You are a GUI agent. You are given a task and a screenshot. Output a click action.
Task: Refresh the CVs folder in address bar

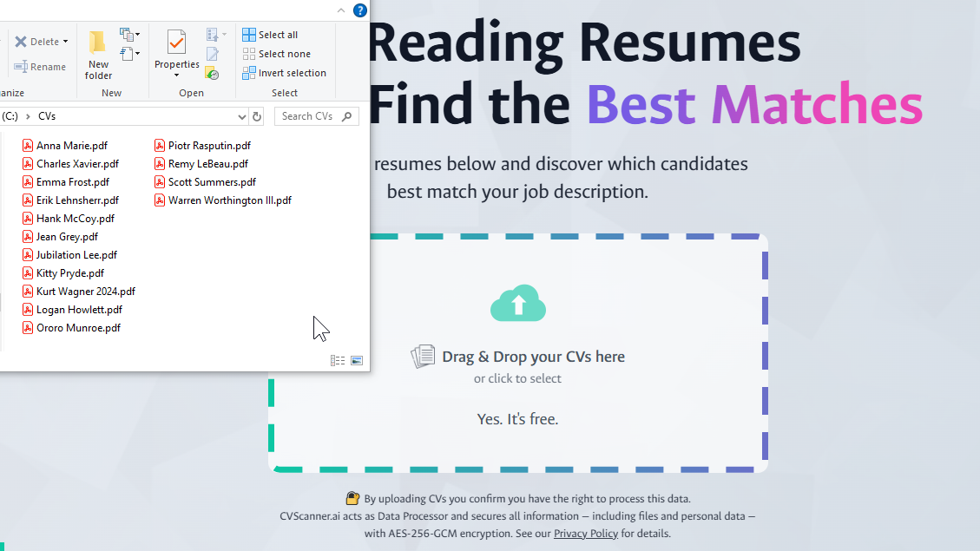257,116
